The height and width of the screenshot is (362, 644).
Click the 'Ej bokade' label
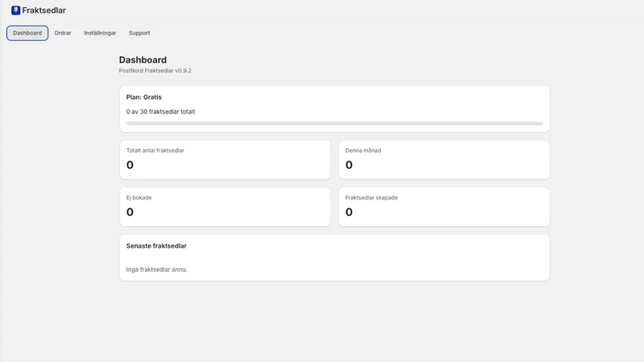[x=138, y=198]
